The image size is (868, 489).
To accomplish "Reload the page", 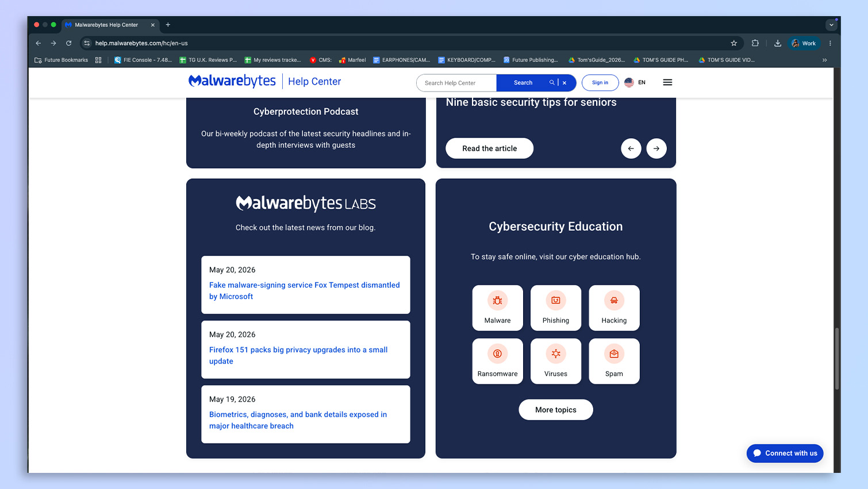I will 68,43.
